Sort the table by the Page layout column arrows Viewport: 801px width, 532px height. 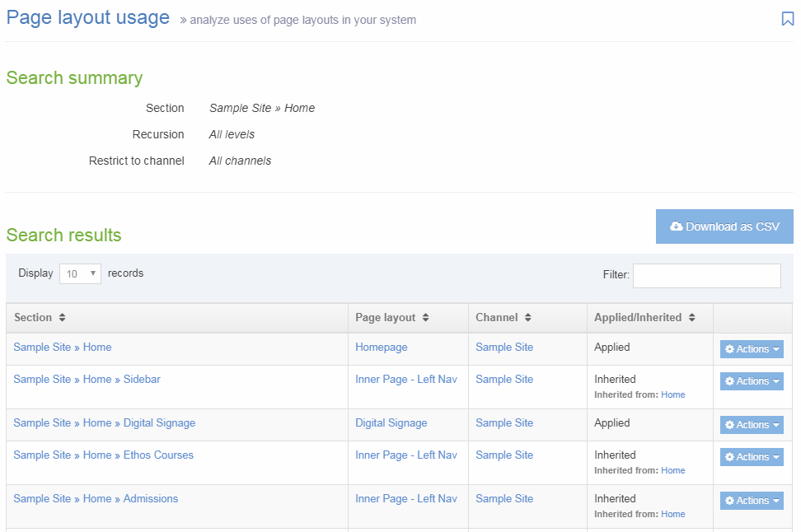click(x=424, y=317)
